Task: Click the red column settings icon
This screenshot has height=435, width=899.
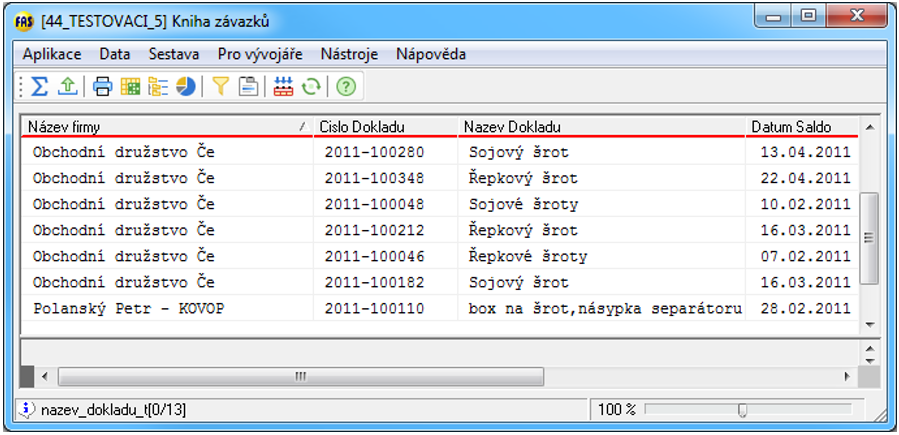Action: (283, 87)
